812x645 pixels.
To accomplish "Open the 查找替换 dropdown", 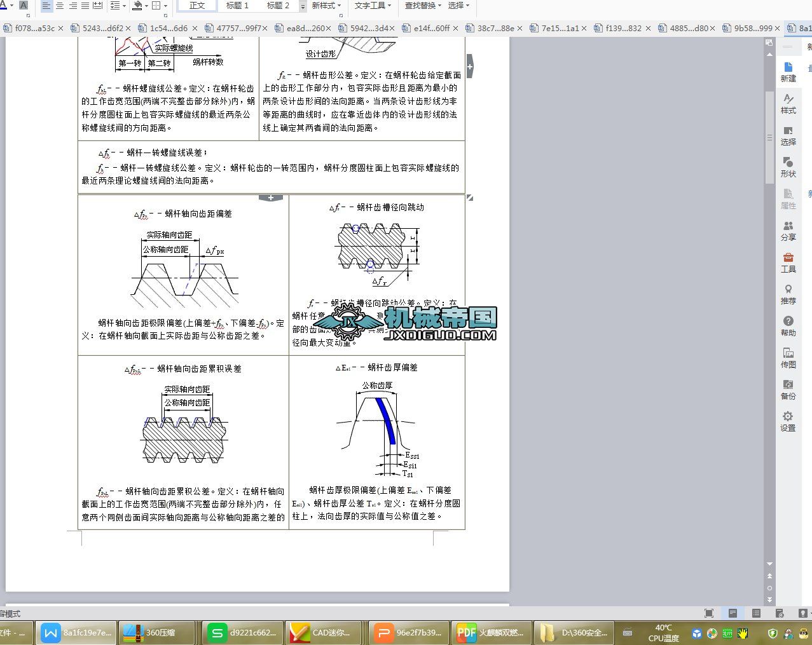I will click(423, 6).
